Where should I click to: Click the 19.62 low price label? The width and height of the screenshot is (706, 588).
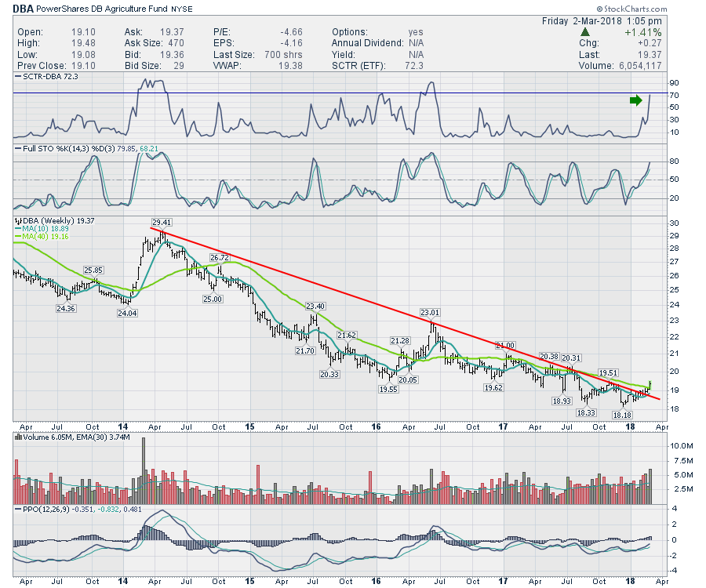tap(493, 388)
